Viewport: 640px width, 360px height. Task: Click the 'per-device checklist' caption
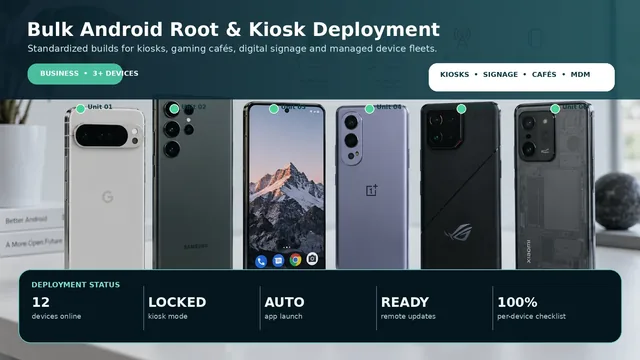pos(531,316)
